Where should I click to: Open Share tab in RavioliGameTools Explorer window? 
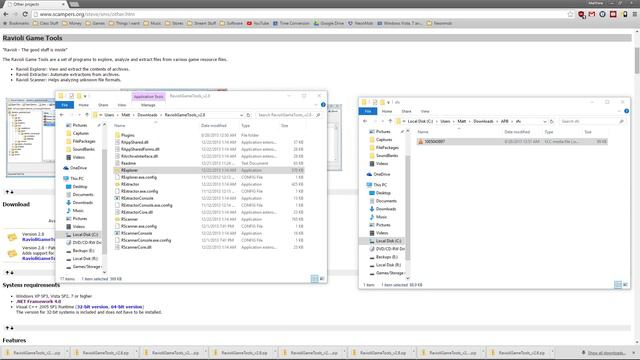coord(103,105)
